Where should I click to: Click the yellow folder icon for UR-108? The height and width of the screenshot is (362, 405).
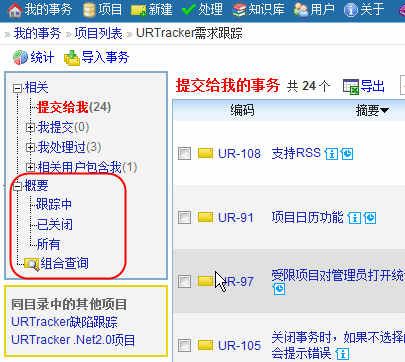pos(205,153)
